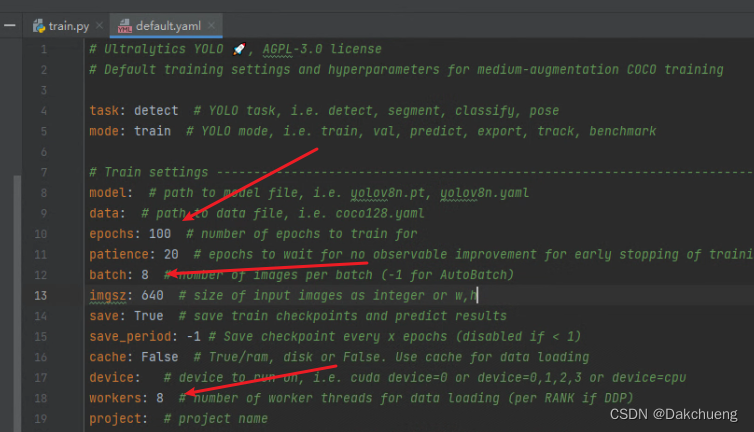This screenshot has height=432, width=754.
Task: Collapse the side panel with the minus icon
Action: coord(10,25)
